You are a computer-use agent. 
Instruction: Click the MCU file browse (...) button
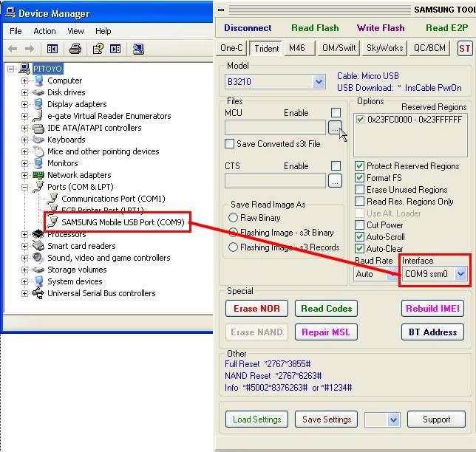(335, 128)
